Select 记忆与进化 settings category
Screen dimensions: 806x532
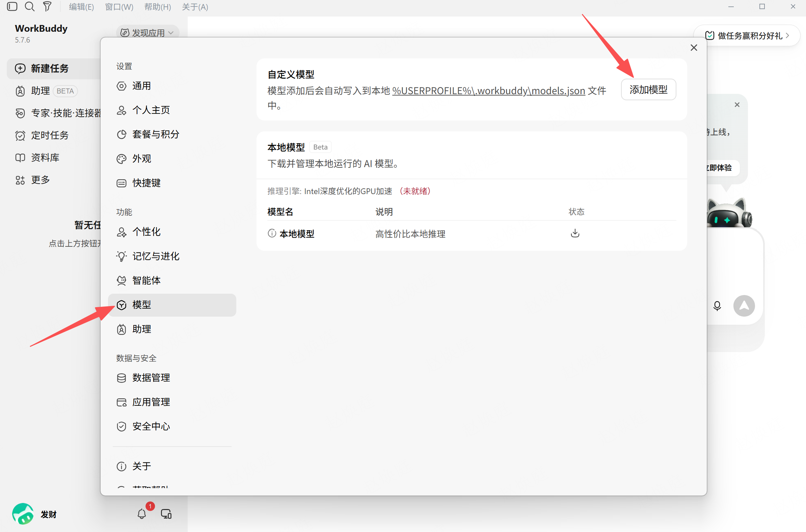(x=172, y=257)
